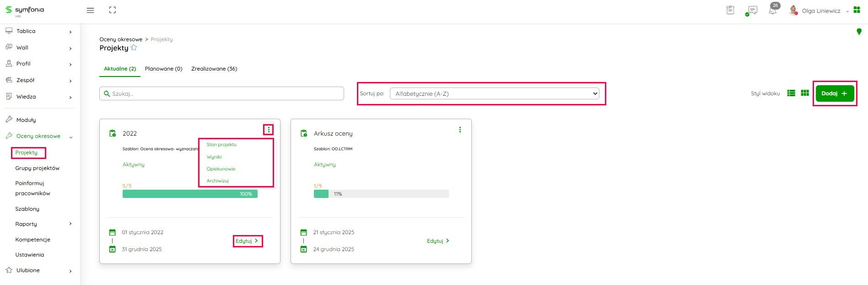Open the Sortuj po dropdown

[494, 93]
